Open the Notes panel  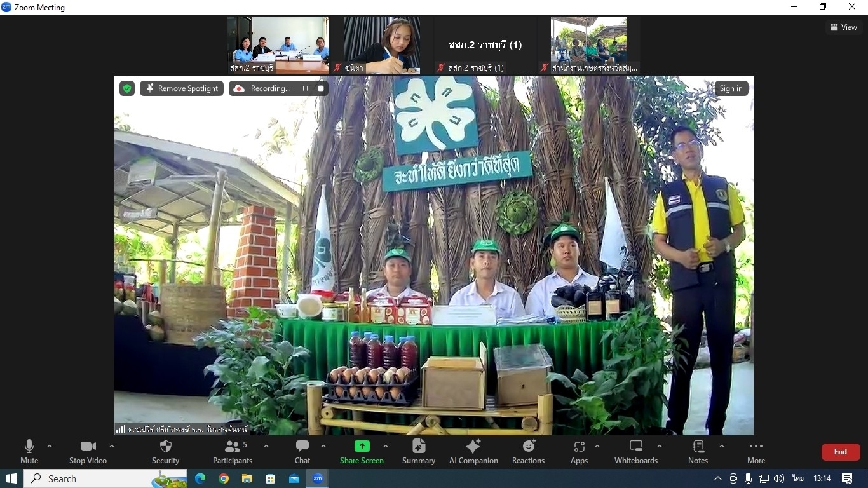point(698,452)
